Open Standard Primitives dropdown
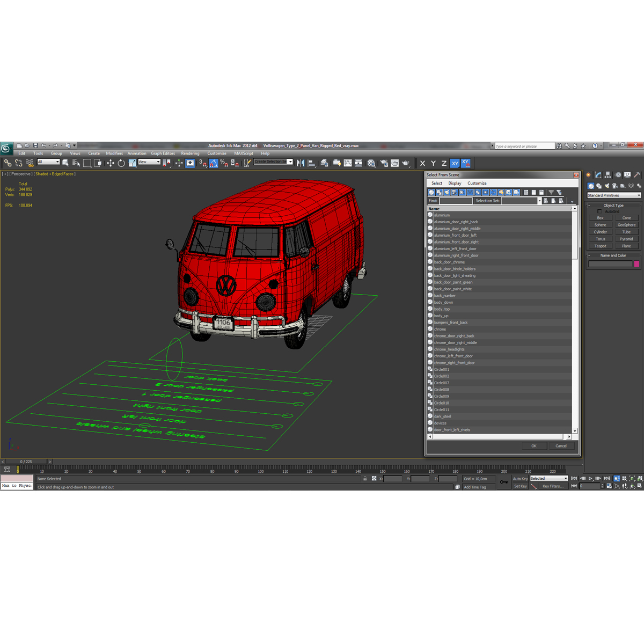The height and width of the screenshot is (644, 644). (614, 195)
